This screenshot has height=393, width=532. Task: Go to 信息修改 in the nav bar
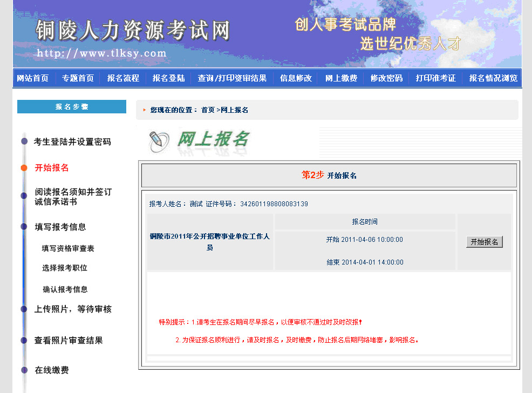click(296, 78)
